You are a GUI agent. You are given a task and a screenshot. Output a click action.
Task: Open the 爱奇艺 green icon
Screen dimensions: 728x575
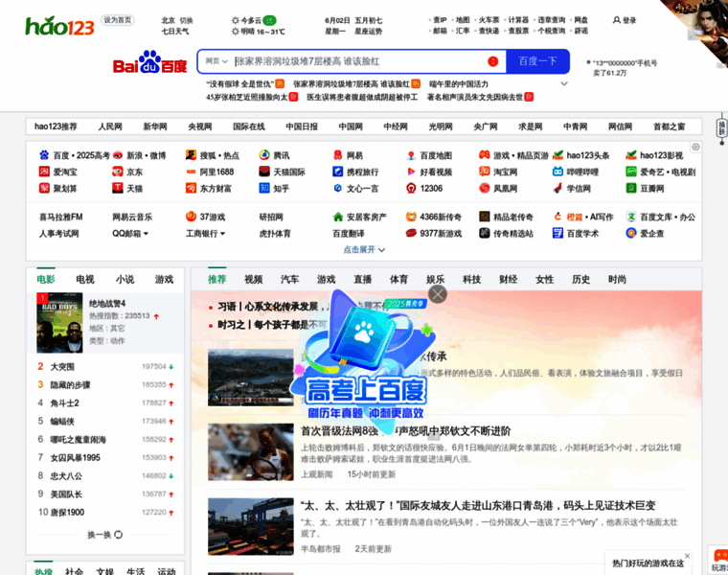click(631, 172)
